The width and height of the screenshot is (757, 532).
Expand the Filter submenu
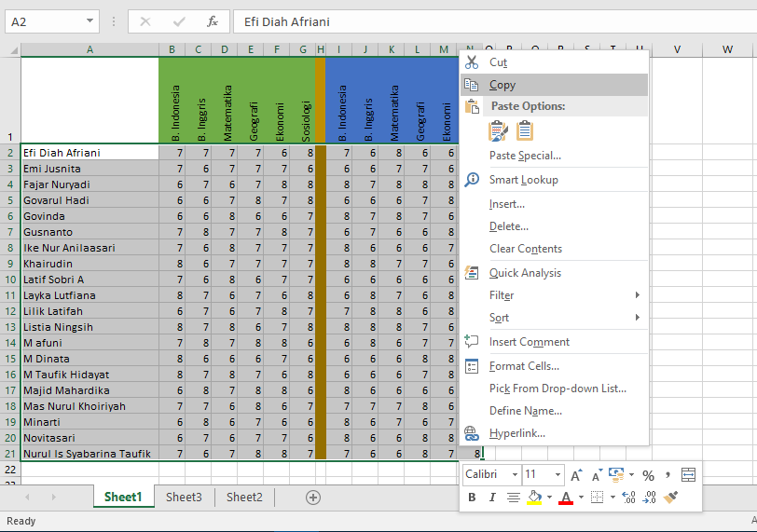554,295
